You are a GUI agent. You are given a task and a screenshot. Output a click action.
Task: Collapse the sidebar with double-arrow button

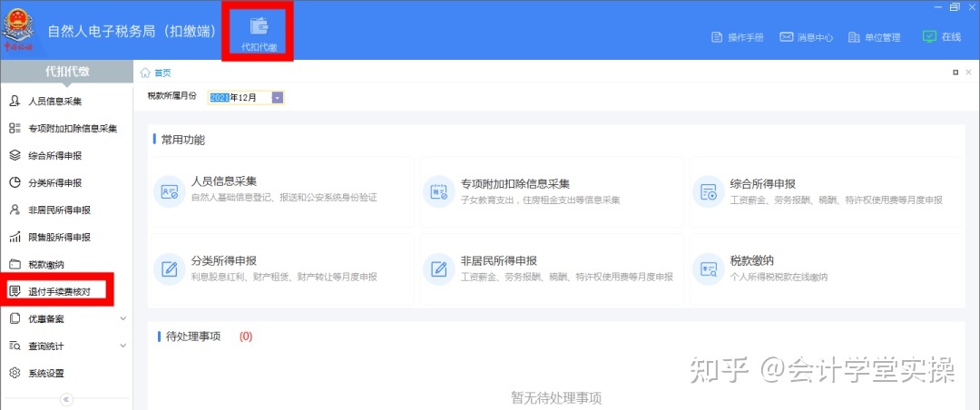click(x=67, y=400)
